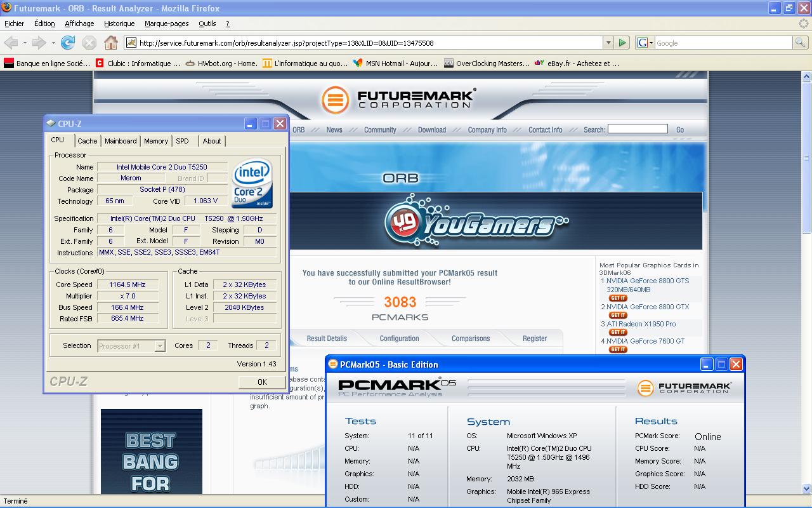Open the eBay.fr bookmark
Viewport: 812px width, 508px height.
click(577, 63)
